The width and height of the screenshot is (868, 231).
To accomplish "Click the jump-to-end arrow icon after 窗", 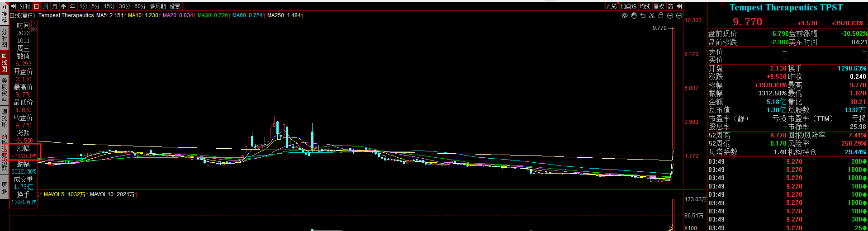I will click(679, 6).
